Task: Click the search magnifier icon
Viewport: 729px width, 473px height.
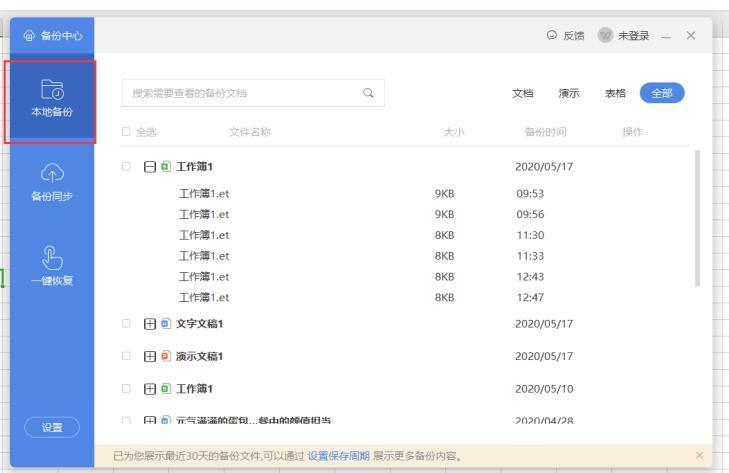Action: [368, 93]
